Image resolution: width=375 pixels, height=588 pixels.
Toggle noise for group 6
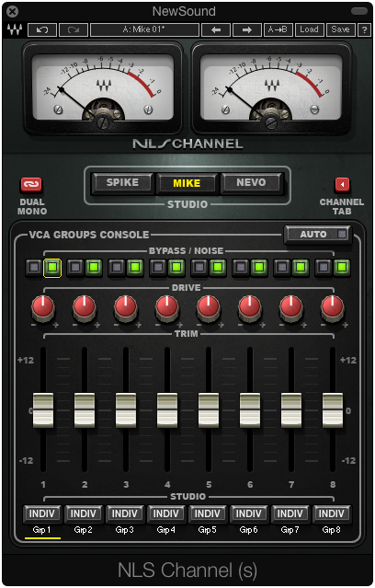tap(259, 268)
